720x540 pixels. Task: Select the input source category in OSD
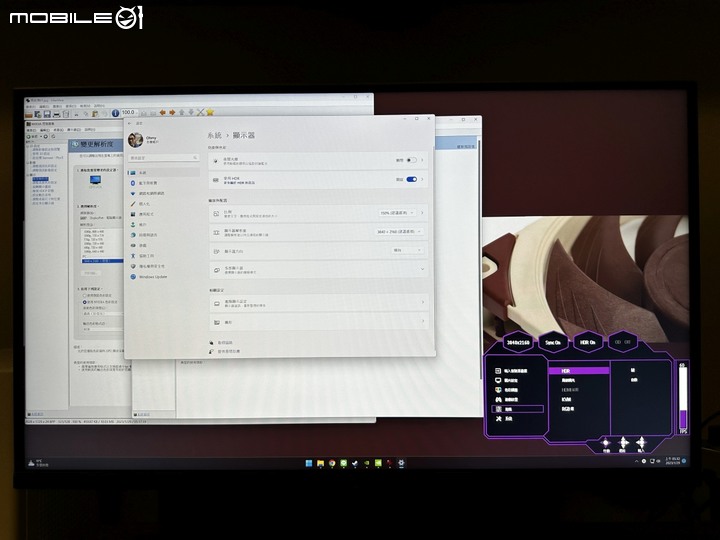511,371
